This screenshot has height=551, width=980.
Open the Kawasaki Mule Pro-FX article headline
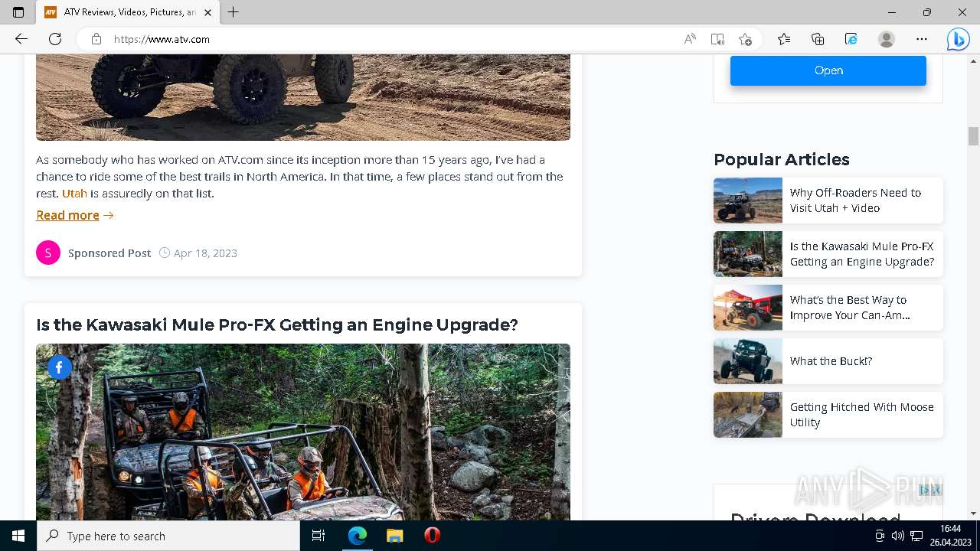[x=277, y=324]
